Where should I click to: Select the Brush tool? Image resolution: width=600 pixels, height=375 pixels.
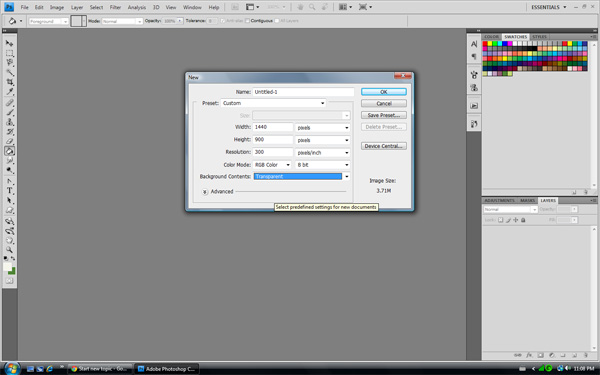pyautogui.click(x=9, y=112)
